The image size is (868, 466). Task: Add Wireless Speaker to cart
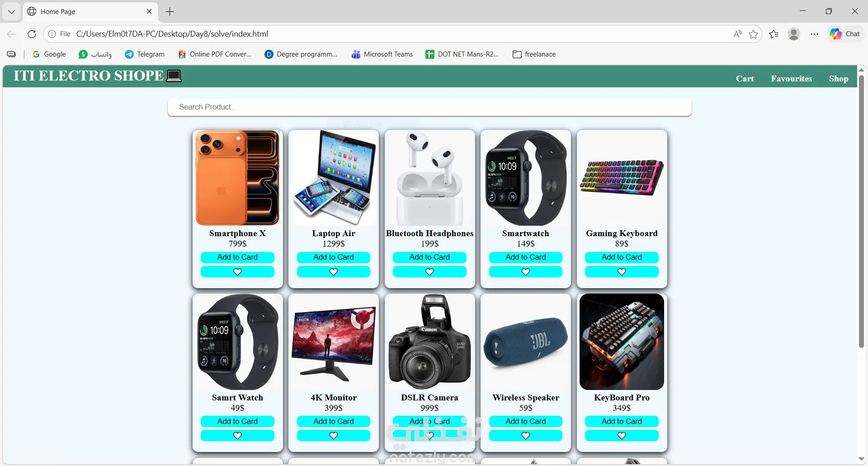tap(526, 422)
